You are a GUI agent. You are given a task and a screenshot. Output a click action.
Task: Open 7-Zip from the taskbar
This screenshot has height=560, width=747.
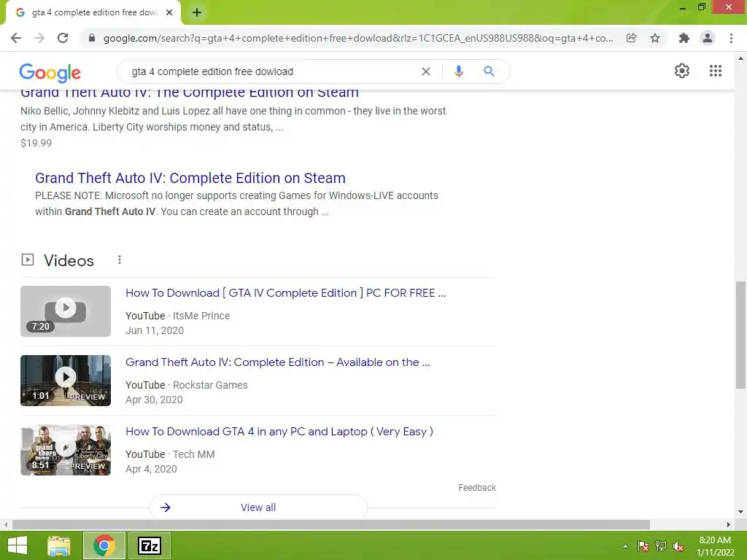[x=150, y=545]
